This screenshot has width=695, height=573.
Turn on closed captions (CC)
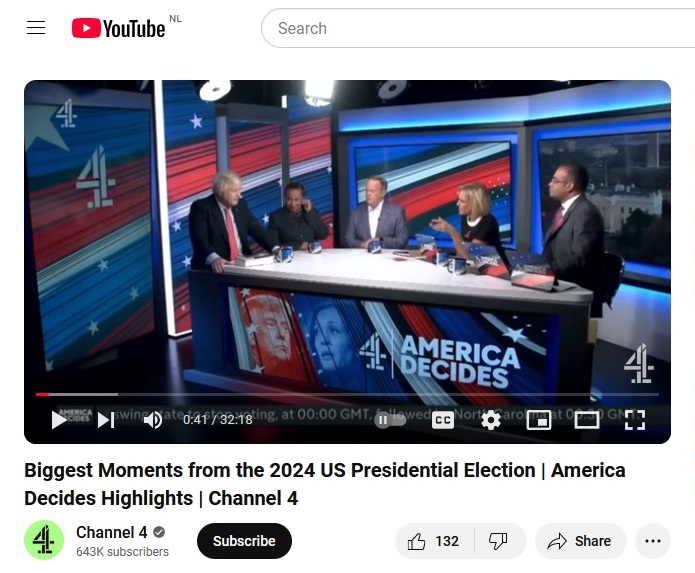(x=443, y=420)
